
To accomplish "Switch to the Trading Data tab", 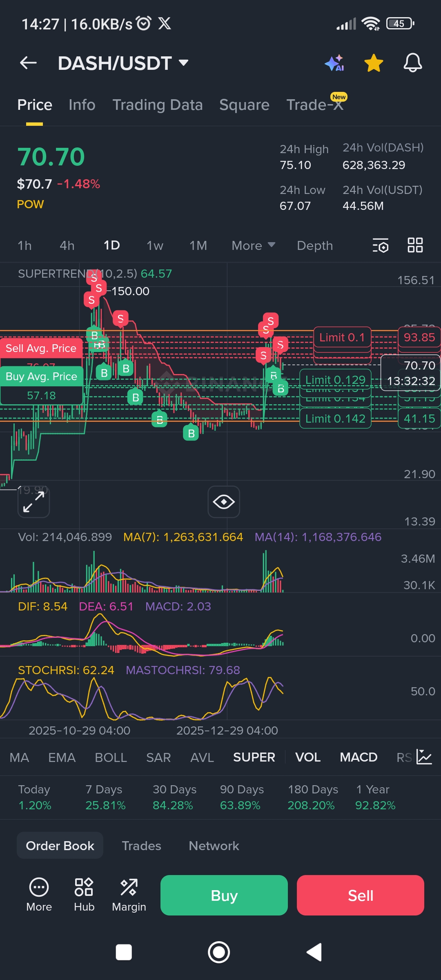I will point(158,105).
